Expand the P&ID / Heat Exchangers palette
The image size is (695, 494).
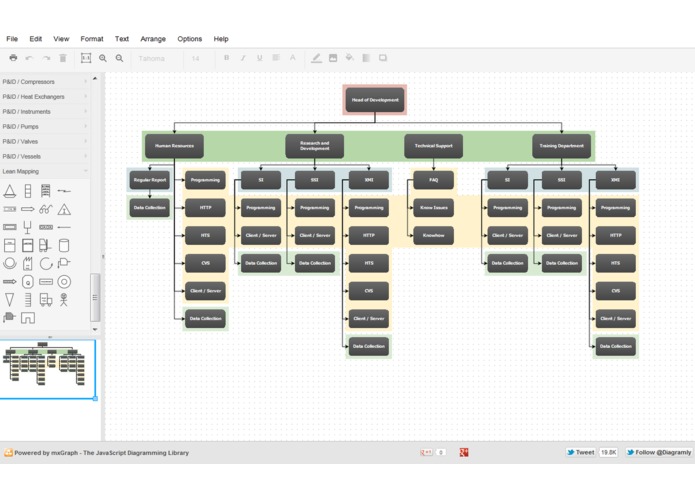45,97
